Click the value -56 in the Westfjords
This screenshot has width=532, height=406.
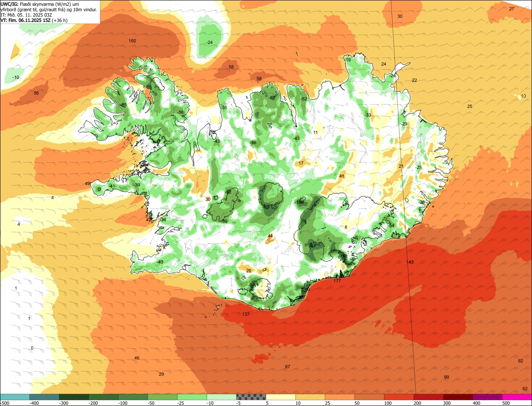click(x=180, y=112)
